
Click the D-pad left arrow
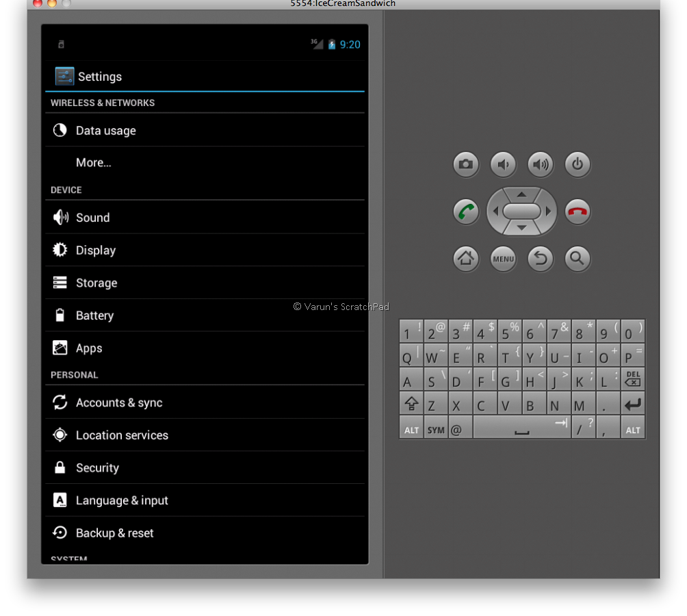tap(495, 211)
